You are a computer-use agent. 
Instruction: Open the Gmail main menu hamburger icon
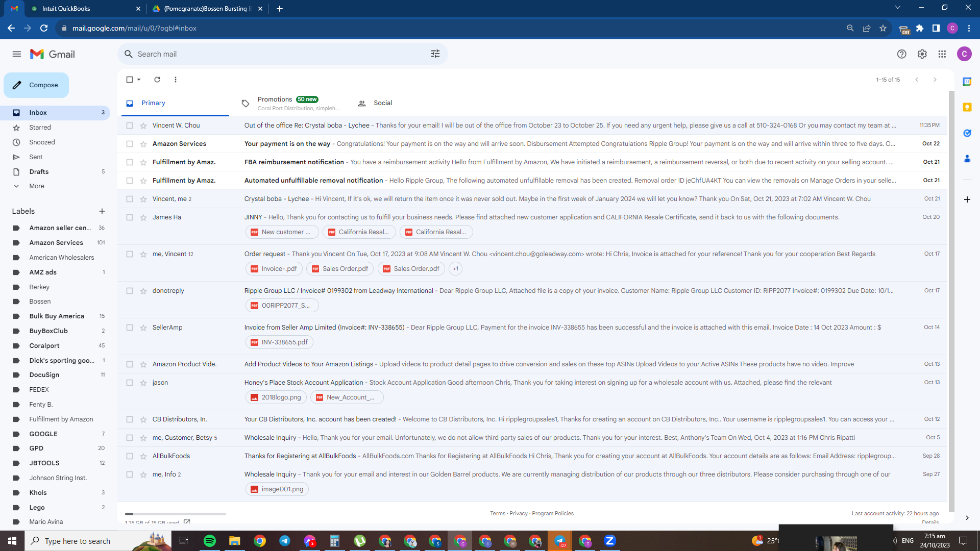(17, 54)
